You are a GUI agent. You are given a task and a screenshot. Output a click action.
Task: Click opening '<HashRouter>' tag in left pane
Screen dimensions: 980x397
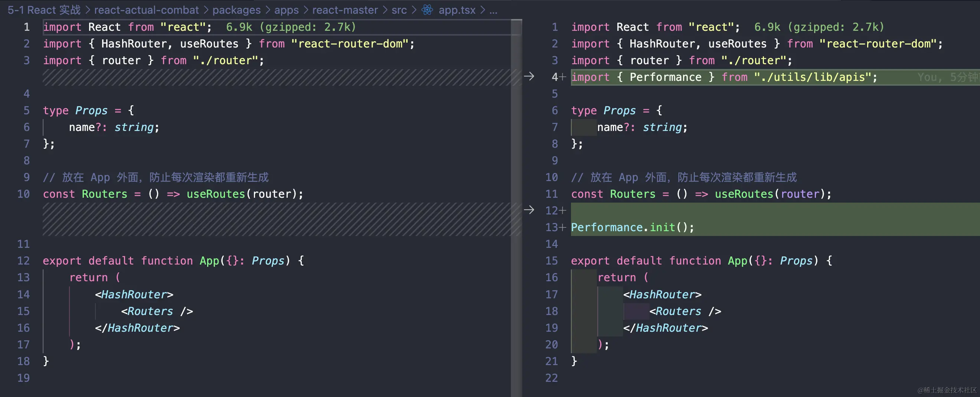tap(134, 294)
